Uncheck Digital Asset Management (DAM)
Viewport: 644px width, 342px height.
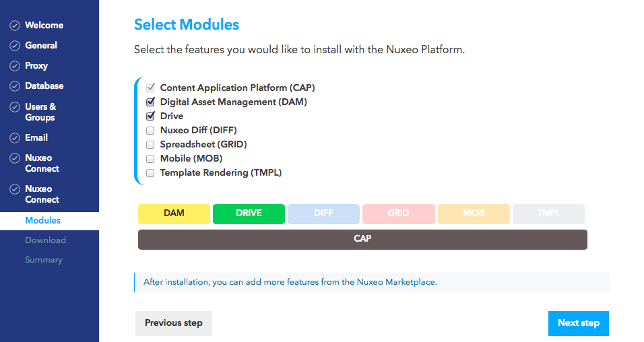(x=150, y=102)
